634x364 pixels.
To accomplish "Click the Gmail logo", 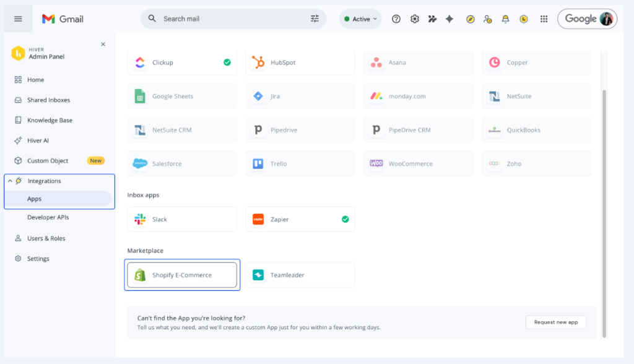I will 63,19.
